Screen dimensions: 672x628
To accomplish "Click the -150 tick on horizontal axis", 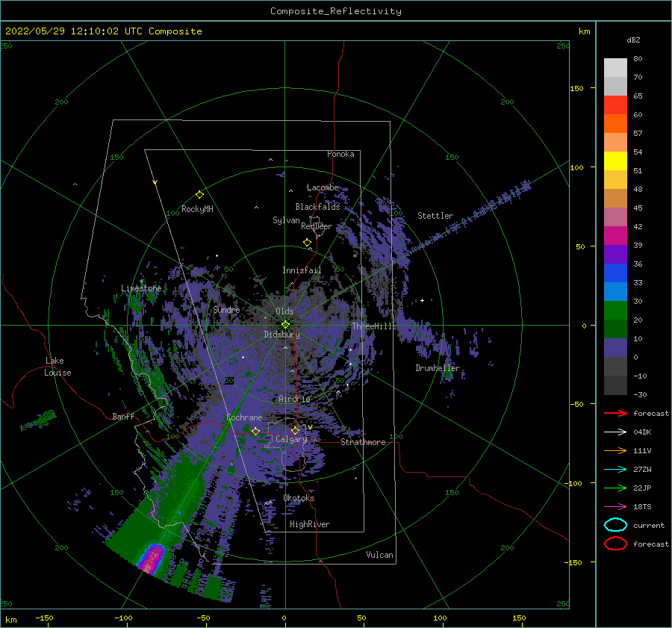I will pos(44,618).
